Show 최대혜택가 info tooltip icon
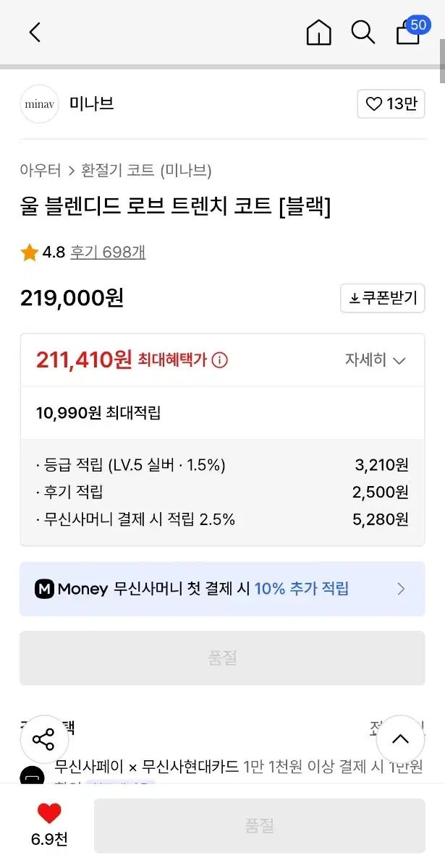Viewport: 445px width, 868px height. (x=219, y=359)
